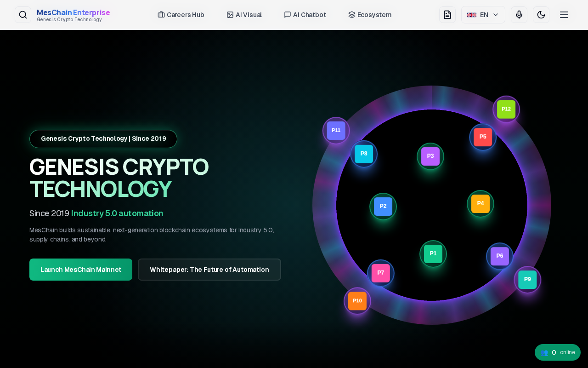Image resolution: width=588 pixels, height=368 pixels.
Task: Open the hamburger menu
Action: 564,15
